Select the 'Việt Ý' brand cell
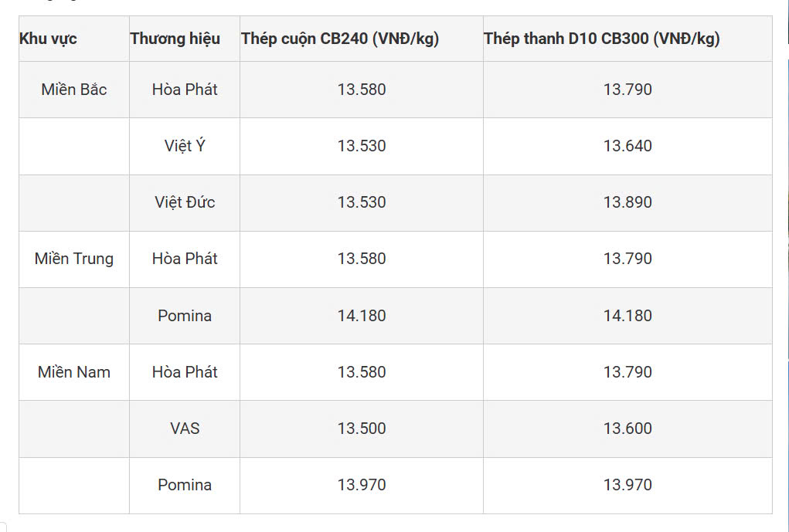Screen dimensions: 789x532 pyautogui.click(x=185, y=146)
